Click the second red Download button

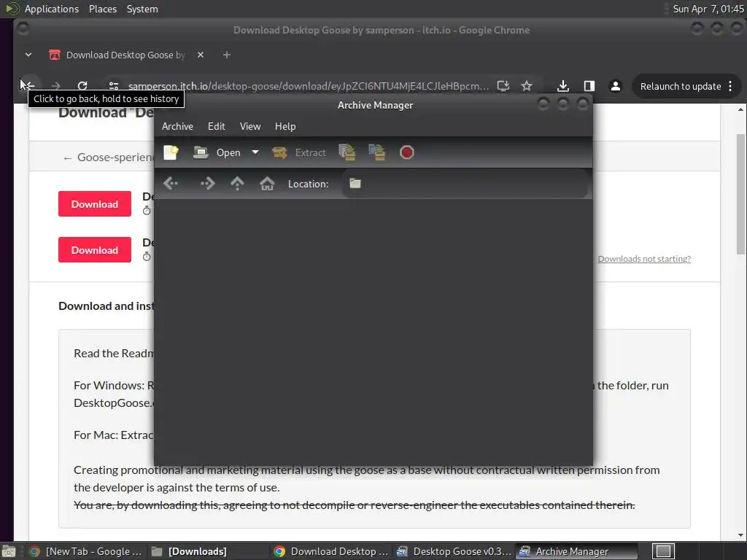coord(95,250)
